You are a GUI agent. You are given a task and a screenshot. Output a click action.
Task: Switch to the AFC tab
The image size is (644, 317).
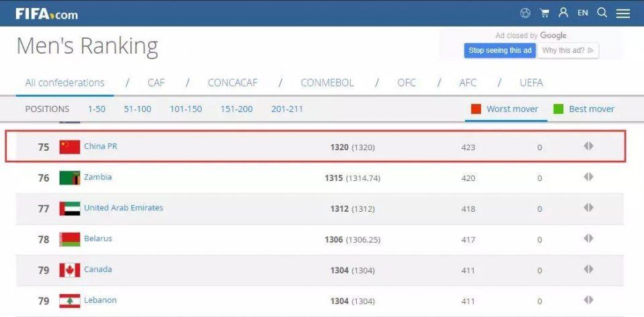click(468, 83)
